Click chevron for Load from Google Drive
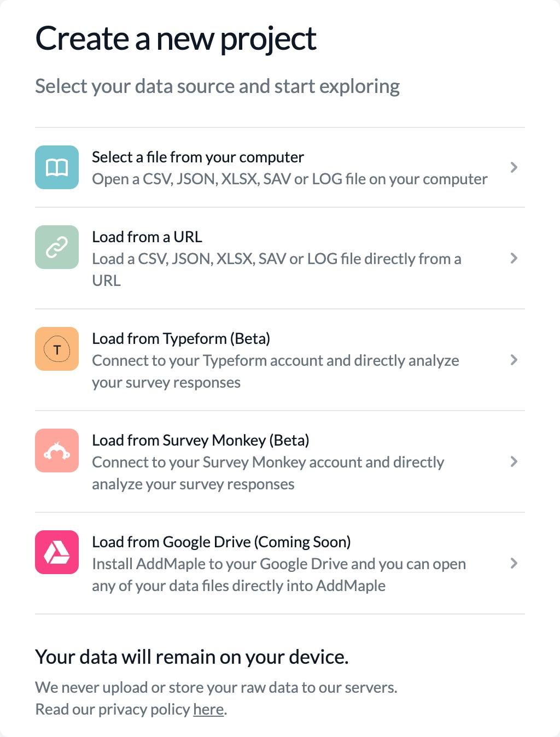 click(514, 563)
